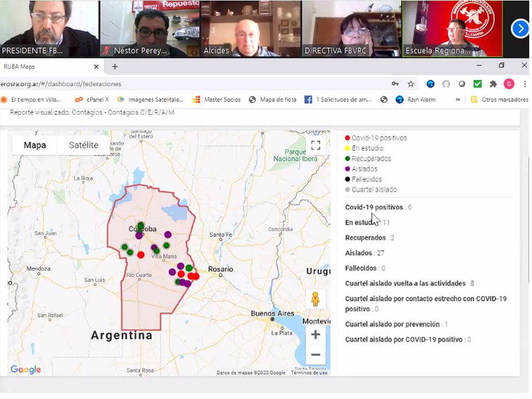The height and width of the screenshot is (399, 532).
Task: Click the Google logo on map
Action: (x=26, y=370)
